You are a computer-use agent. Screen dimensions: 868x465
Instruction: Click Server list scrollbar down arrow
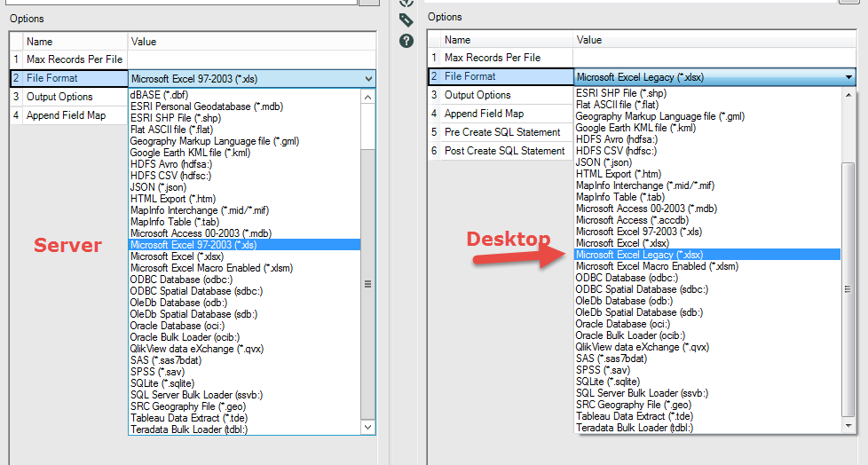(x=367, y=427)
